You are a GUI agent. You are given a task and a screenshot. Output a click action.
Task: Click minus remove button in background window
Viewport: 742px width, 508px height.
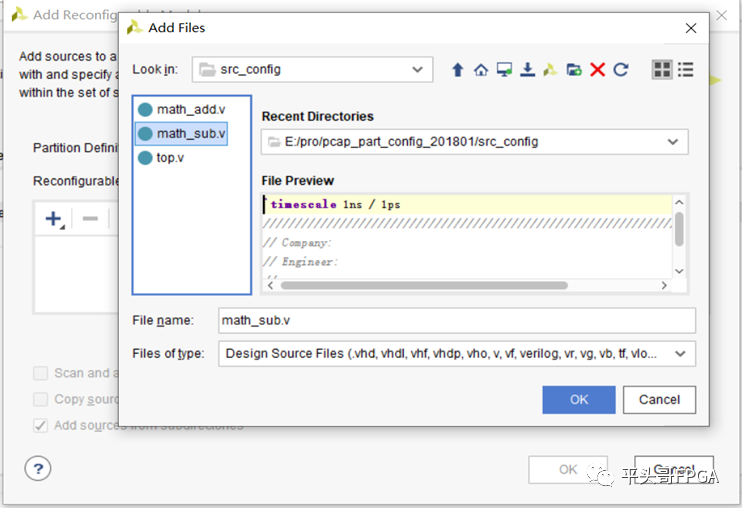[90, 219]
